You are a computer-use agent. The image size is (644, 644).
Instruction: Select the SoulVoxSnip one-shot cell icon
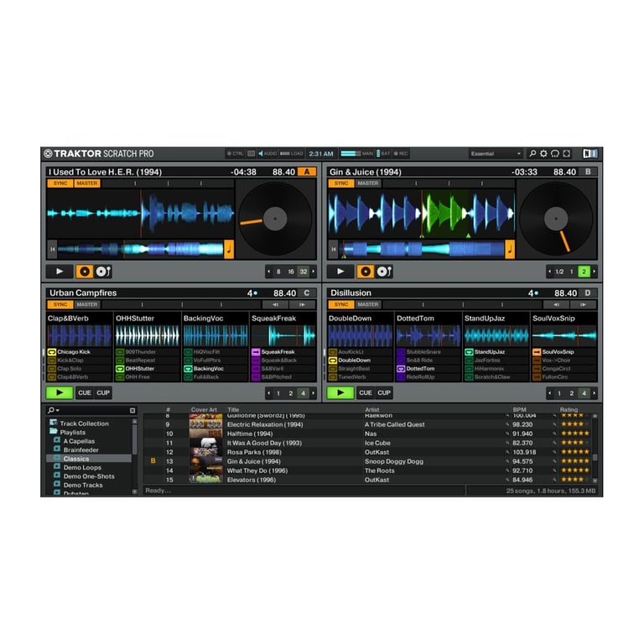537,352
